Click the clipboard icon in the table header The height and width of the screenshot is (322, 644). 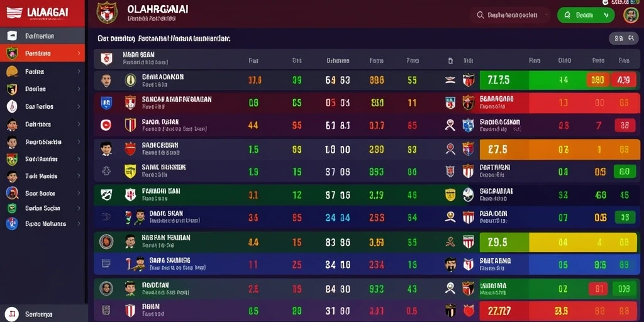point(450,61)
